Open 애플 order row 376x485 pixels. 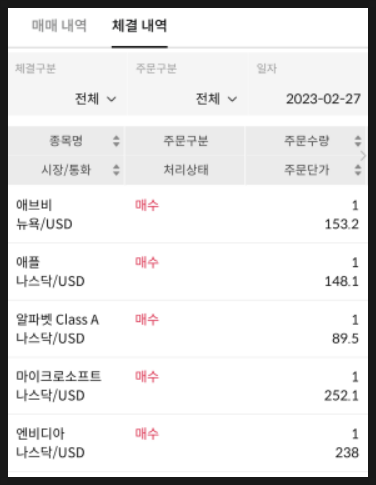188,272
